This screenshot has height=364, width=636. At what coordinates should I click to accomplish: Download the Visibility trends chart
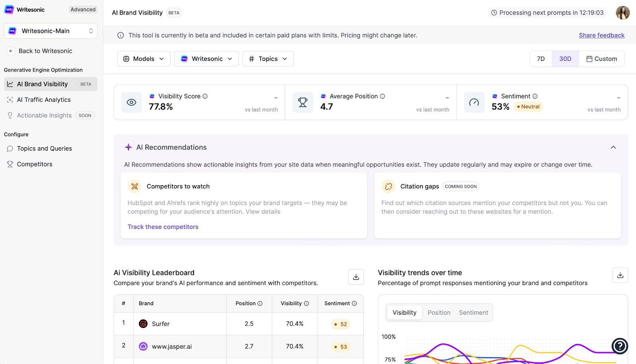coord(620,275)
